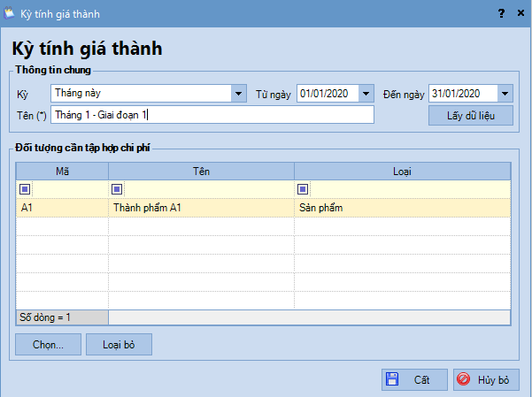
Task: Expand the Kỳ period dropdown
Action: [x=238, y=93]
